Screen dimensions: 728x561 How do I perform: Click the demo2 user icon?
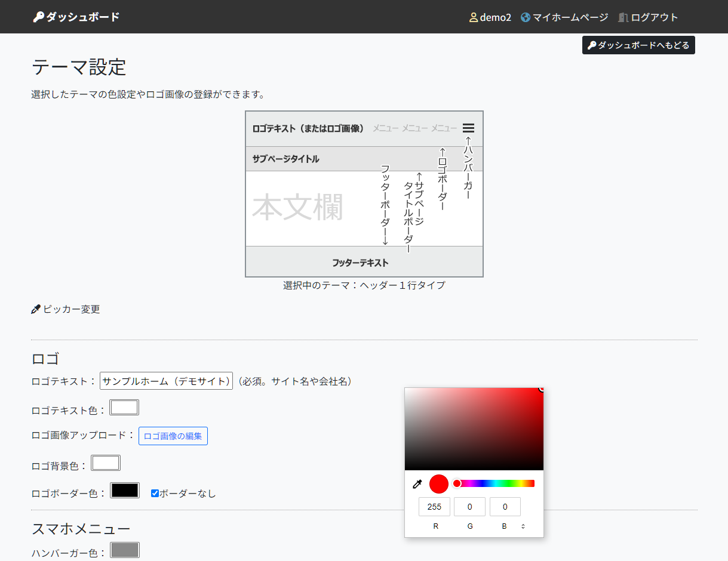pyautogui.click(x=474, y=17)
